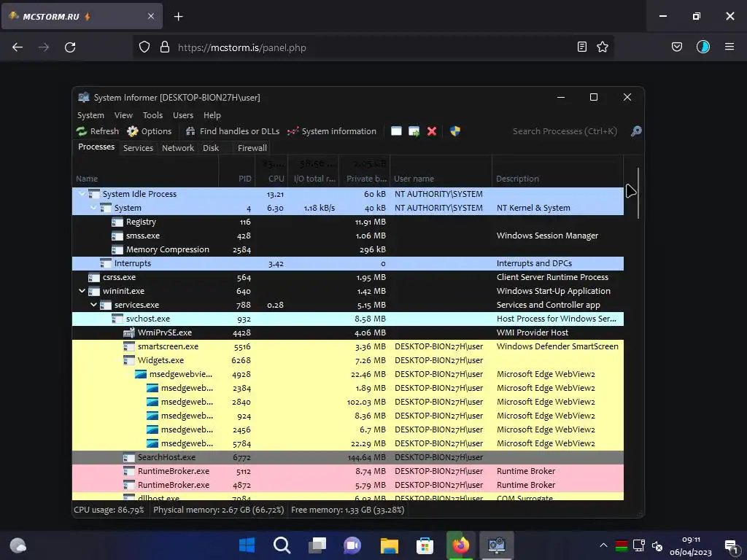747x560 pixels.
Task: Click the red X terminate icon
Action: pos(432,131)
